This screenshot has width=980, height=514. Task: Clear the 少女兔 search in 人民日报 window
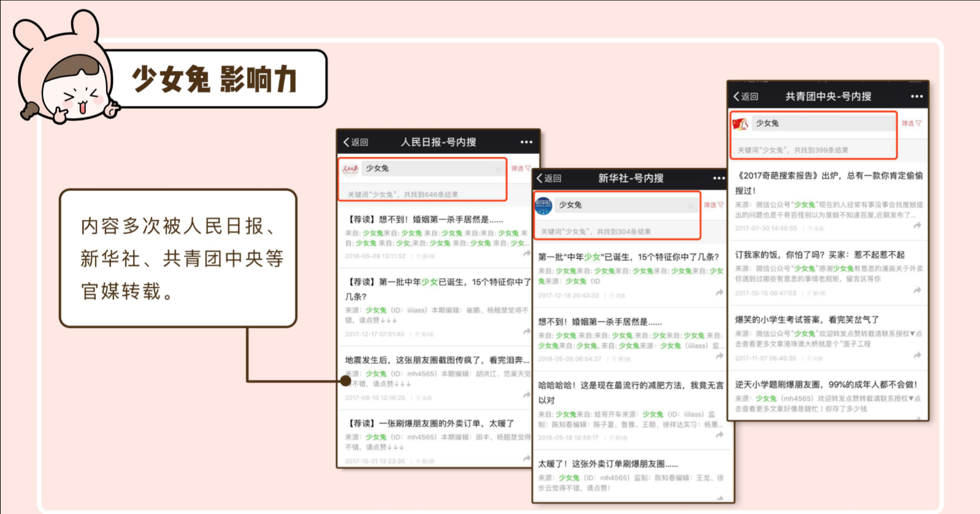(498, 169)
